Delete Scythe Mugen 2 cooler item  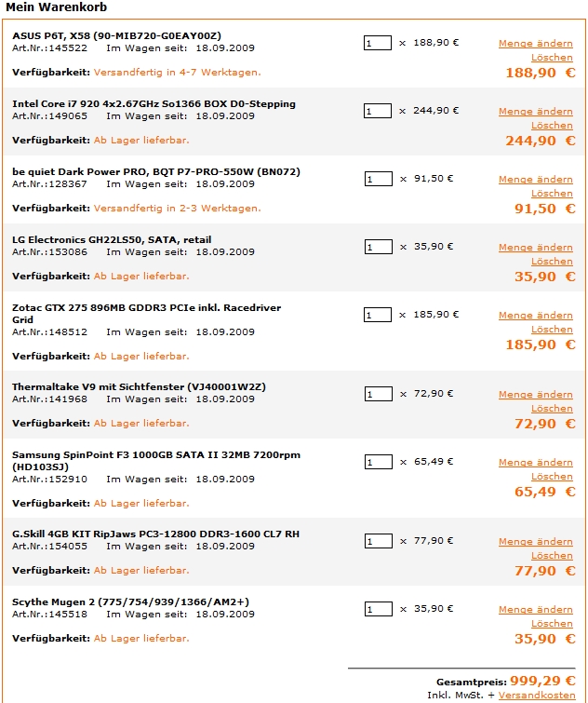tap(552, 624)
